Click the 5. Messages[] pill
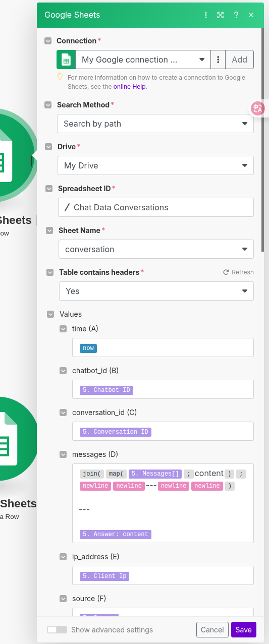269x644 pixels. (x=155, y=474)
